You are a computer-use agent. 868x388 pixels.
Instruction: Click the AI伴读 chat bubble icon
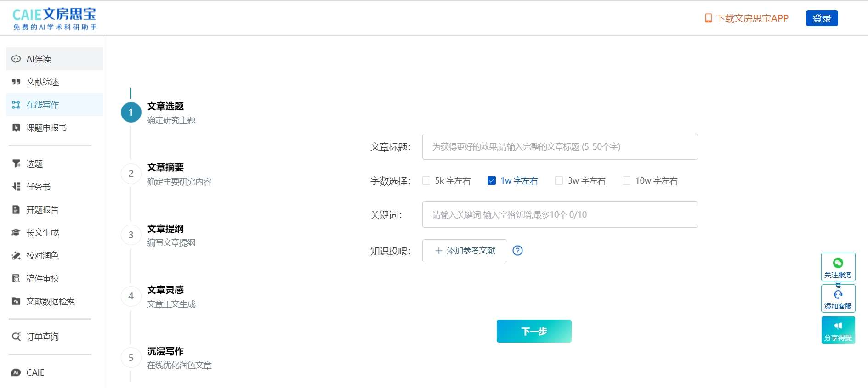(16, 59)
